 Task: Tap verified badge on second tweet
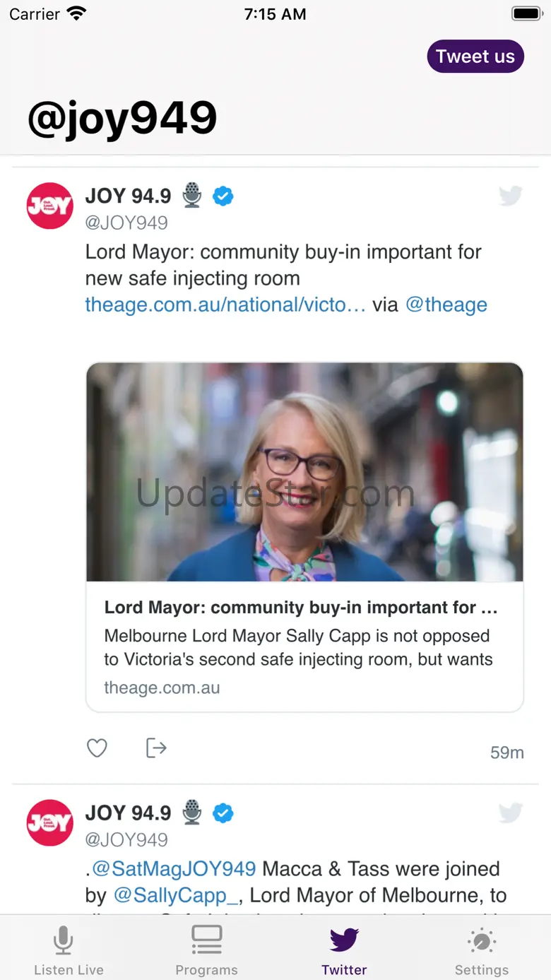pyautogui.click(x=223, y=813)
